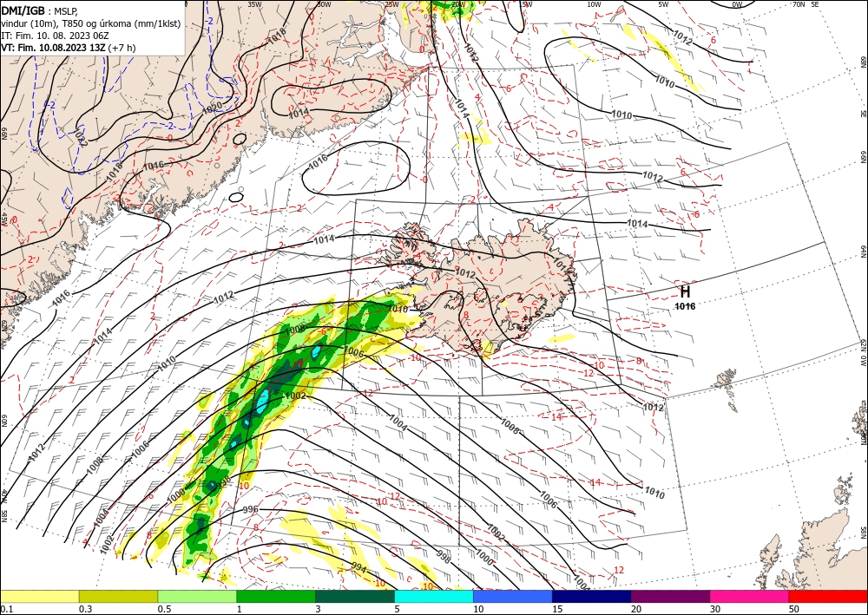Click the 1022 isobar label over Greenland
The width and height of the screenshot is (868, 615).
click(80, 136)
